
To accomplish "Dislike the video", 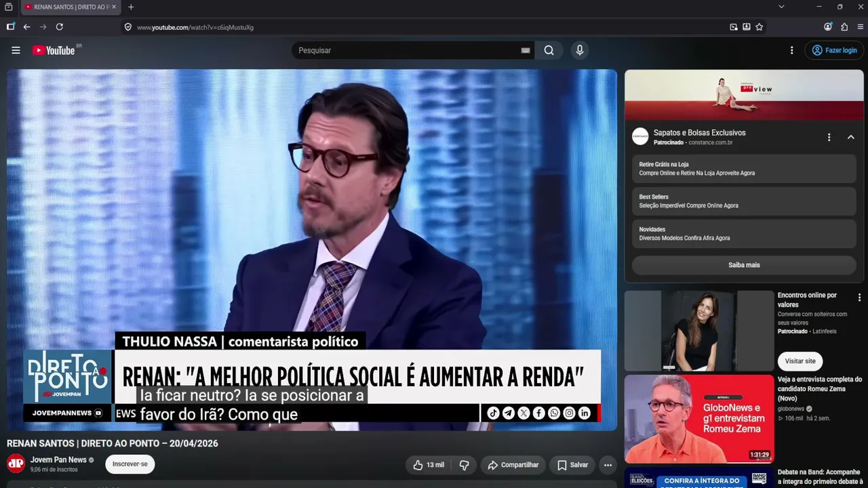I will point(465,465).
